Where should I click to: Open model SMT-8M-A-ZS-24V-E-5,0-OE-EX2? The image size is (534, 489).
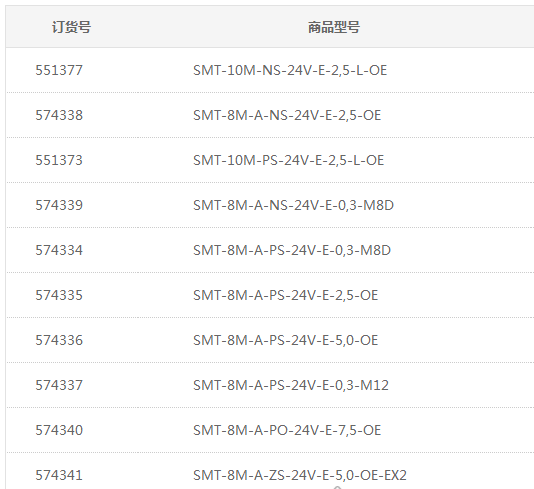pyautogui.click(x=300, y=475)
